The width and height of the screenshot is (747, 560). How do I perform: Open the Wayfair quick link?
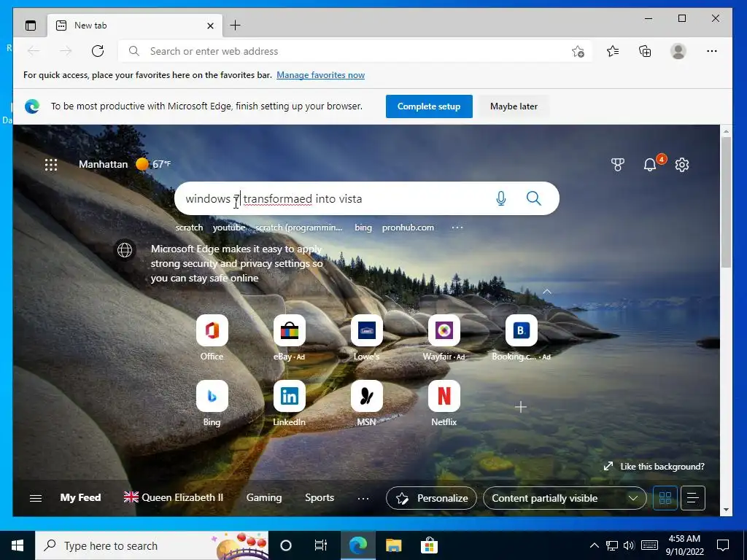[444, 337]
